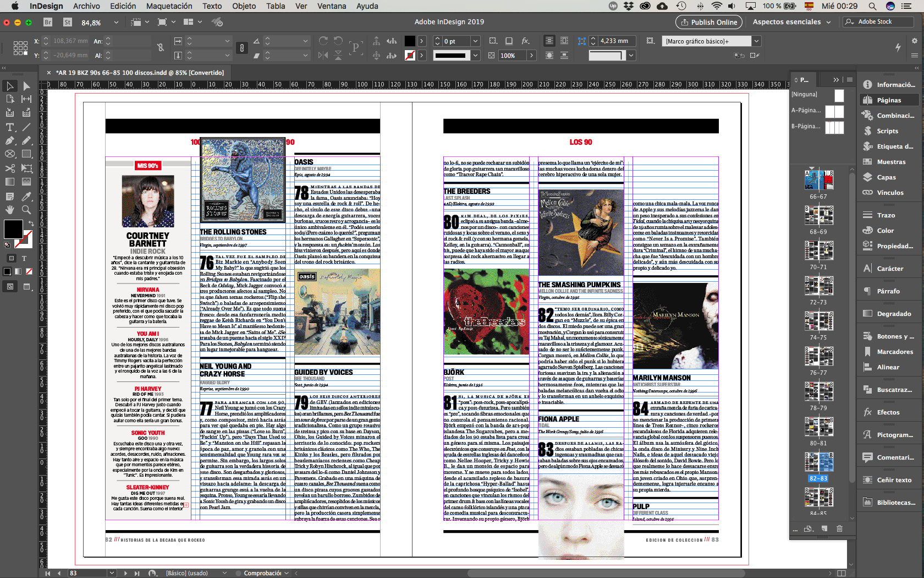
Task: Open the Vínculos panel button
Action: point(889,193)
